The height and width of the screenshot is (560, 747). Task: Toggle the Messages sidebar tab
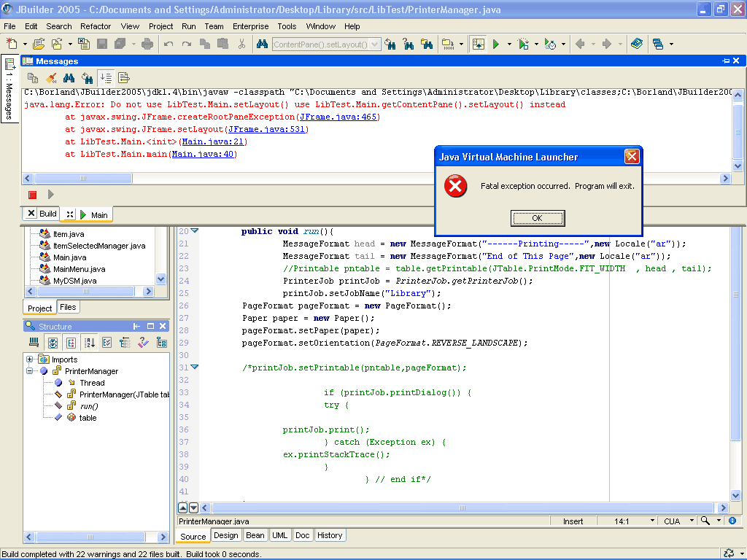[9, 89]
